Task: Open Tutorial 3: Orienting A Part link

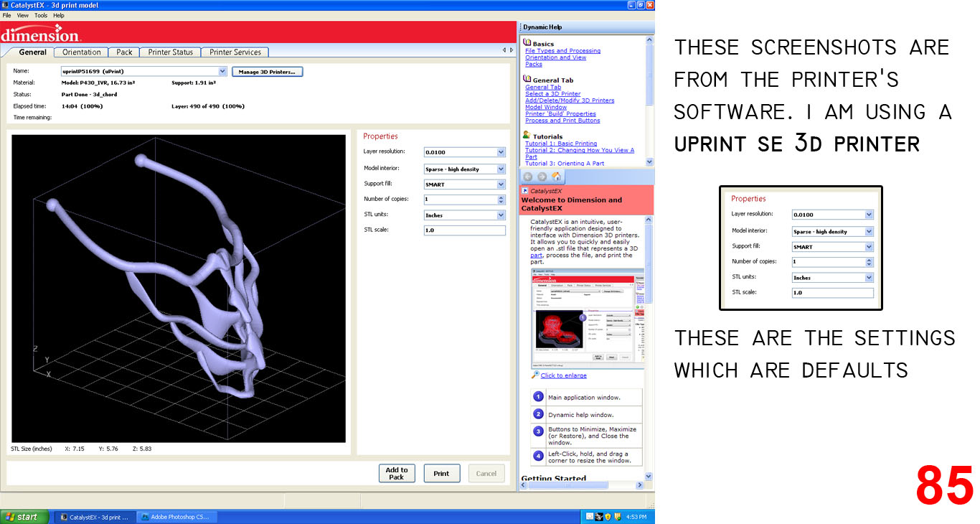Action: tap(565, 164)
